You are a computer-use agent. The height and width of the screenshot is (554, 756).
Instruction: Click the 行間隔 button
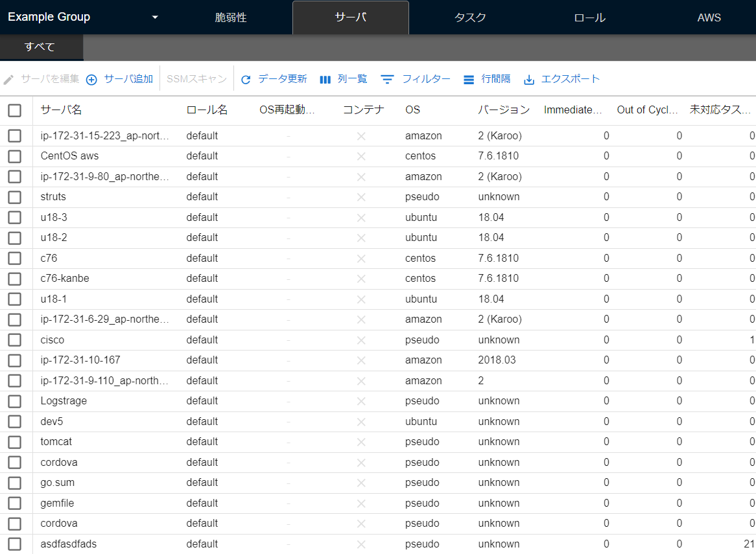487,79
